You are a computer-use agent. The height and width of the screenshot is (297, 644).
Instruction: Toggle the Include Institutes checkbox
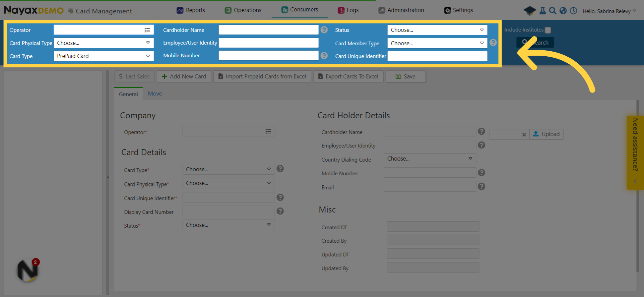pos(548,30)
